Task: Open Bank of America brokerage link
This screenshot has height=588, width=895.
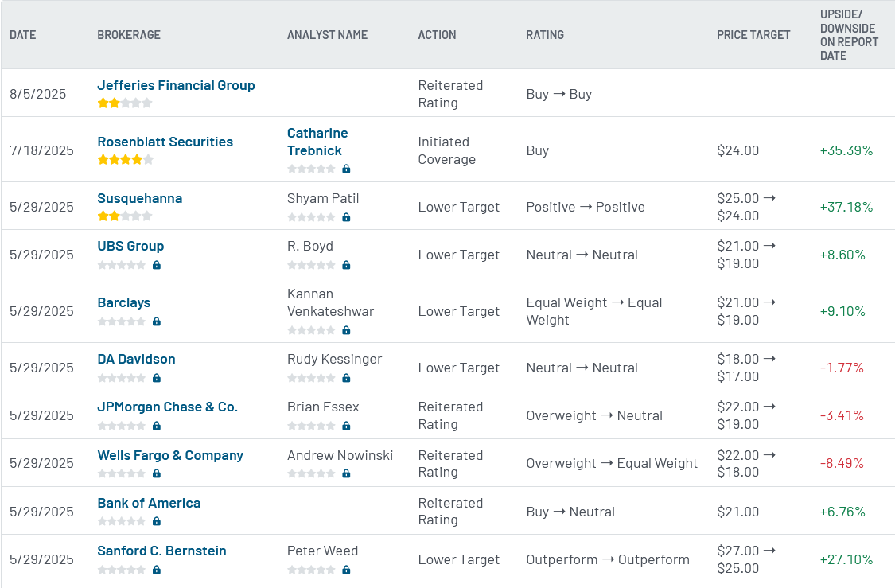Action: (x=149, y=503)
